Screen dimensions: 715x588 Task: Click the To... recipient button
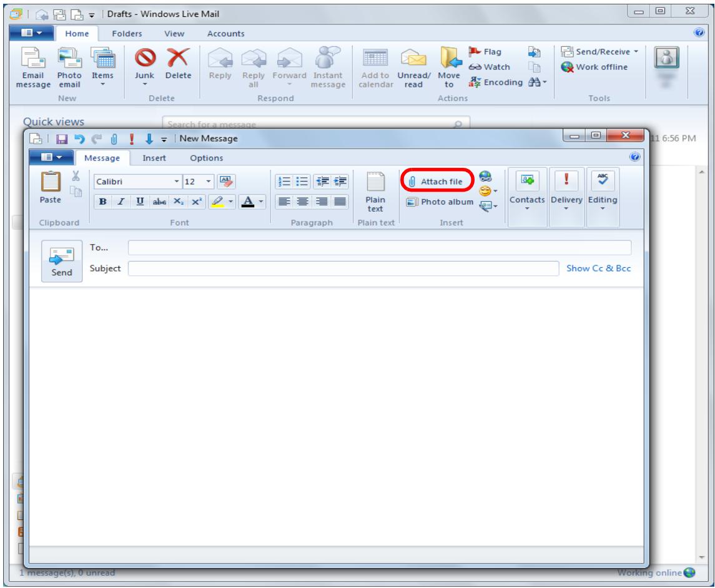(99, 248)
